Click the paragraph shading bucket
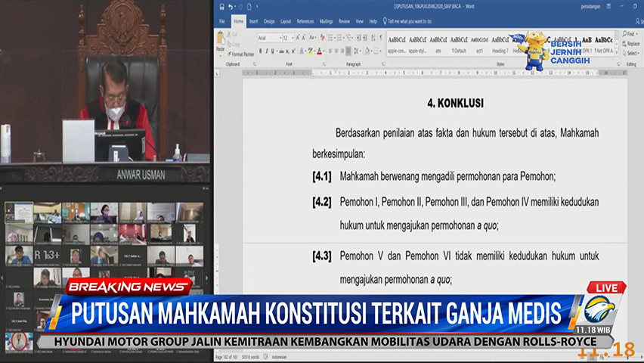644x363 pixels. coord(367,51)
